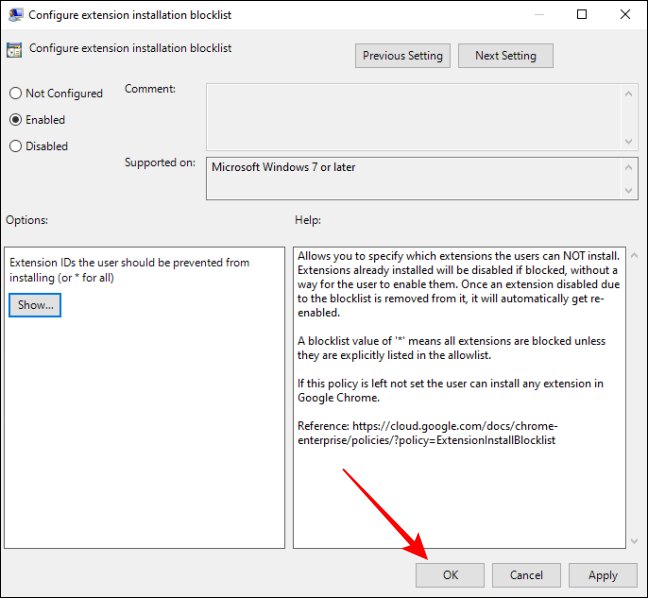Image resolution: width=648 pixels, height=598 pixels.
Task: Click the 'Help:' label
Action: coord(308,220)
